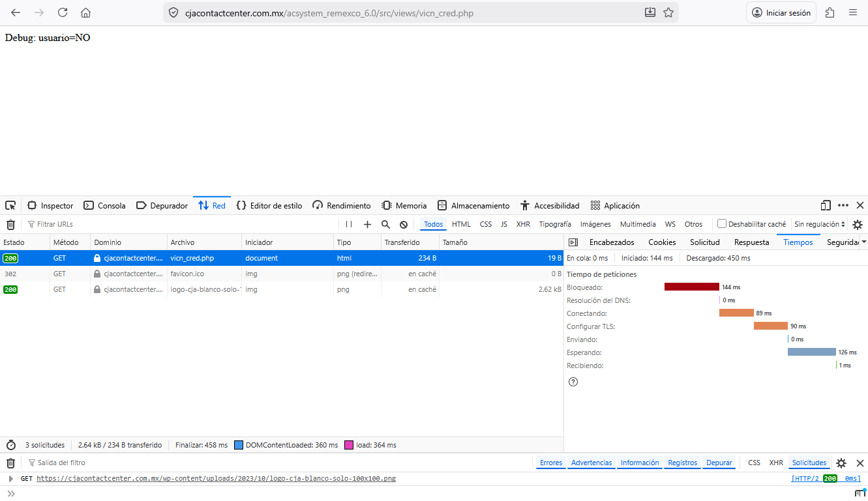
Task: Toggle the request details pane icon
Action: (x=573, y=242)
